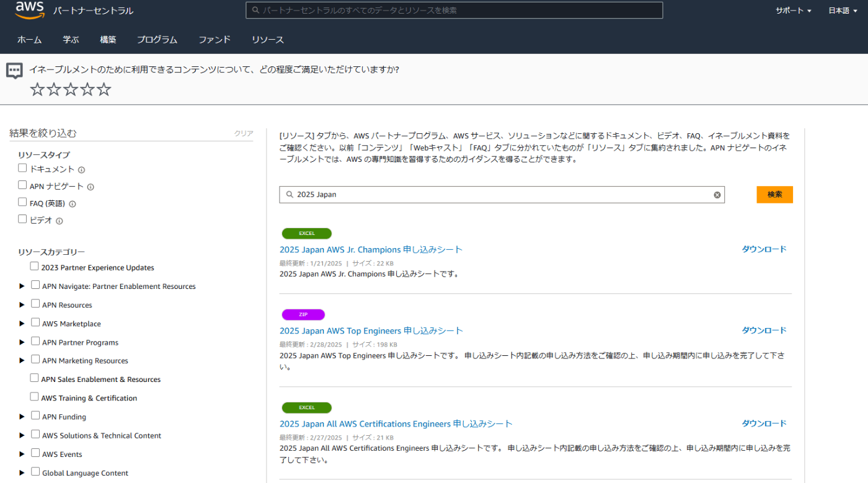
Task: Check the ビデオ resource type
Action: click(x=22, y=219)
